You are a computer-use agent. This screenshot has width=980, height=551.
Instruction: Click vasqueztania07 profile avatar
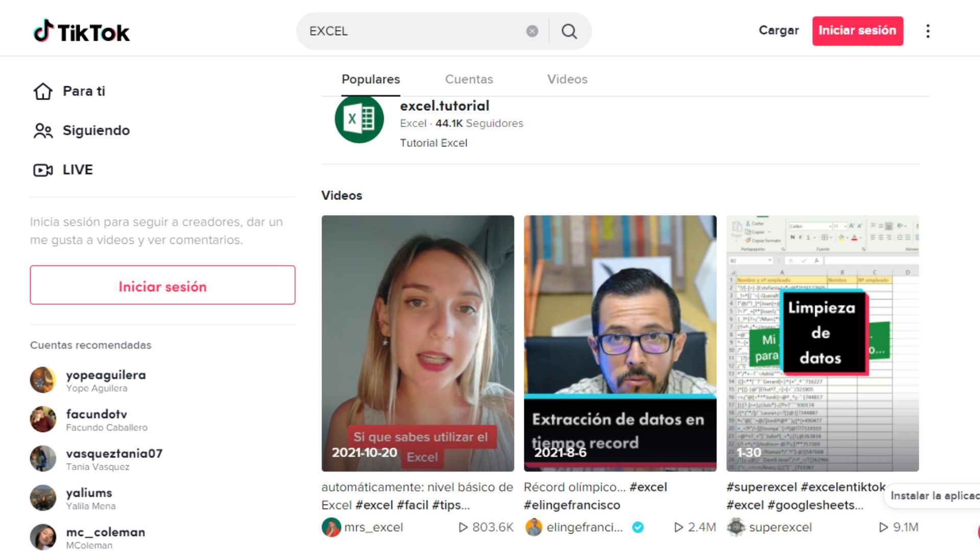43,459
